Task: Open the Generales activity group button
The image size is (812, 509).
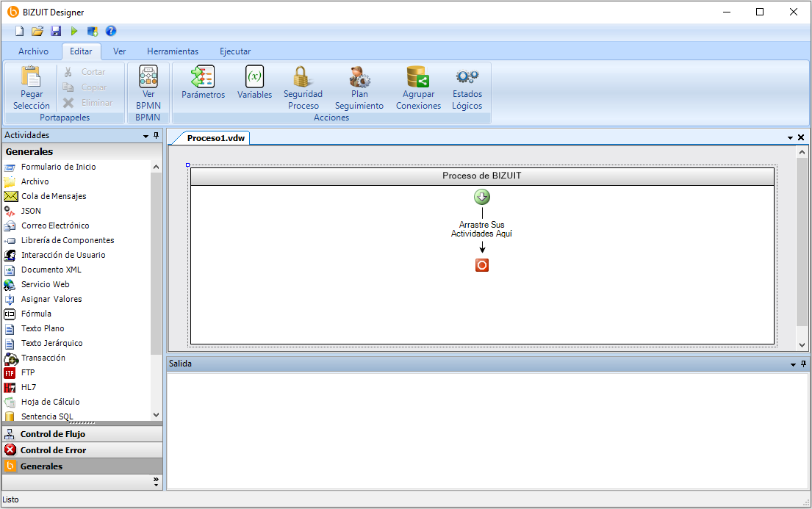Action: click(82, 466)
